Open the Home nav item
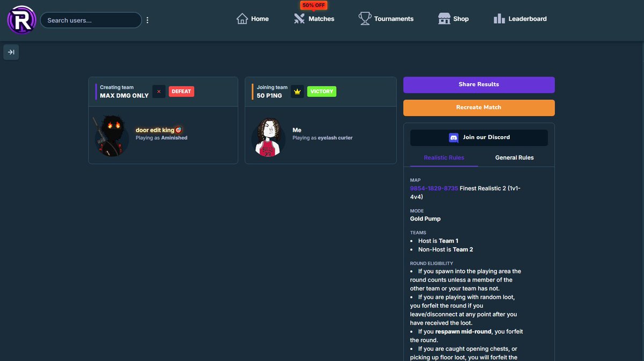 coord(252,19)
